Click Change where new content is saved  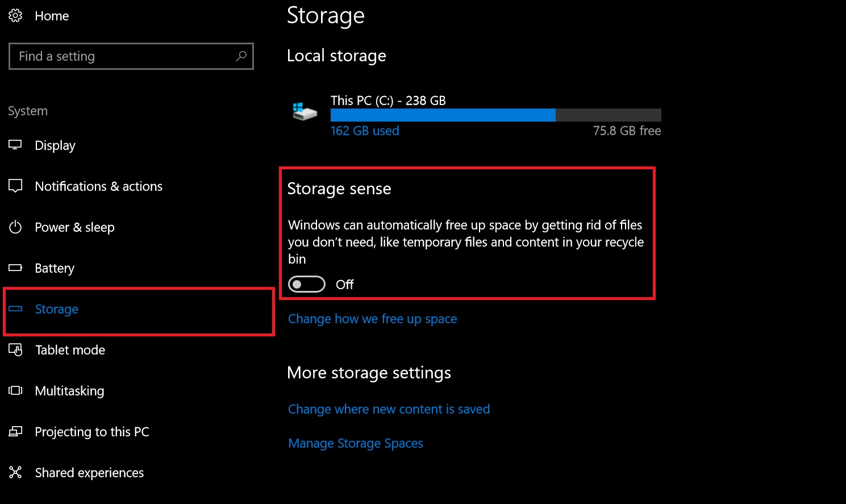(x=389, y=409)
